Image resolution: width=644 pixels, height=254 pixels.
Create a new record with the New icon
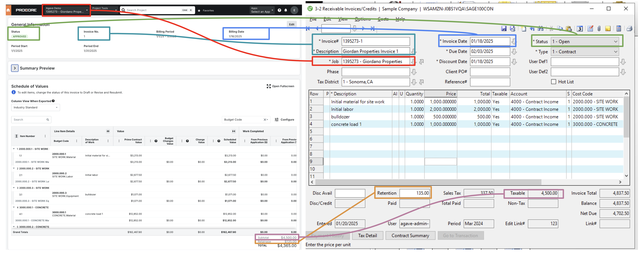click(x=524, y=29)
